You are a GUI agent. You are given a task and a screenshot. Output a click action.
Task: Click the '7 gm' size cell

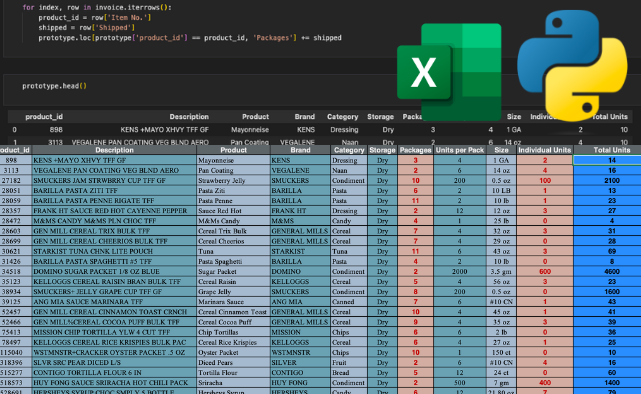501,383
